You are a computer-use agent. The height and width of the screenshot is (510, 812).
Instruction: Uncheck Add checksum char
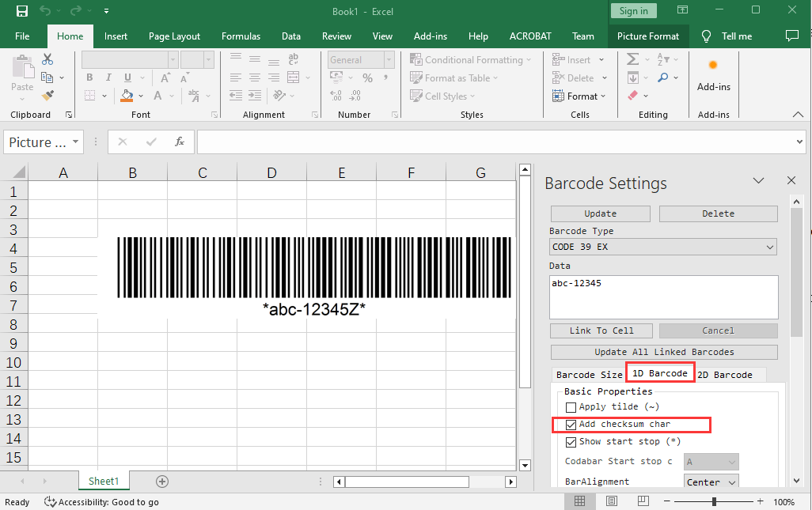571,425
